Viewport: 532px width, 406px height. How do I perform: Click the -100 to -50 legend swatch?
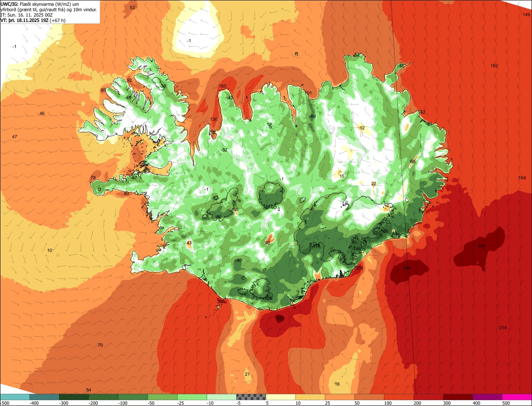pyautogui.click(x=133, y=397)
